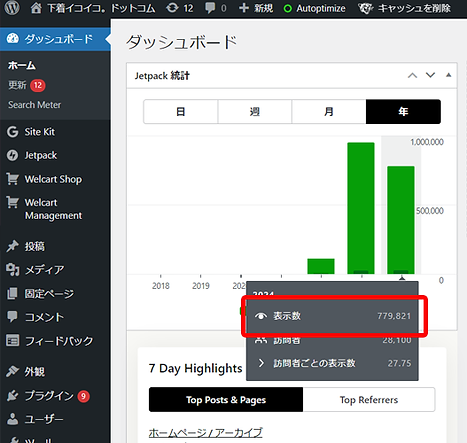This screenshot has width=467, height=443.
Task: Click the comment bubble icon for コメント
Action: 13,317
